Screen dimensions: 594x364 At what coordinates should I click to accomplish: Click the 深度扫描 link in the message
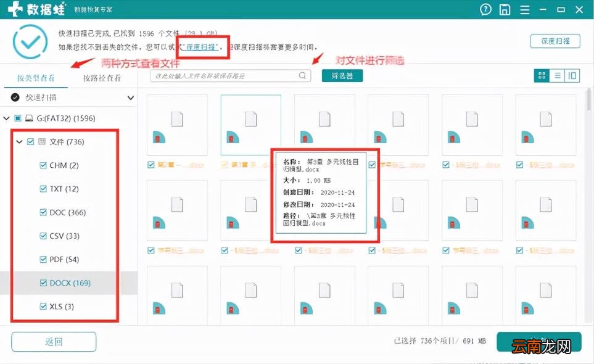click(202, 47)
